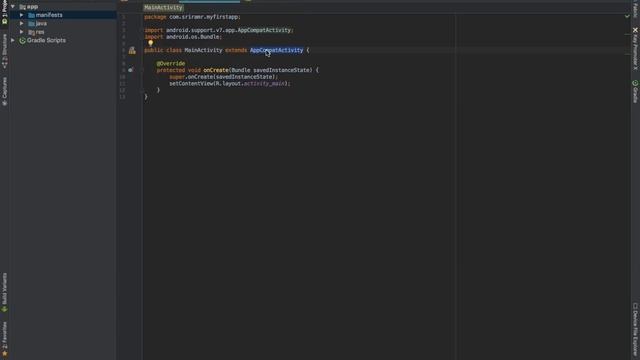Expand the Gradle Scripts node arrow
This screenshot has width=640, height=360.
click(x=13, y=40)
